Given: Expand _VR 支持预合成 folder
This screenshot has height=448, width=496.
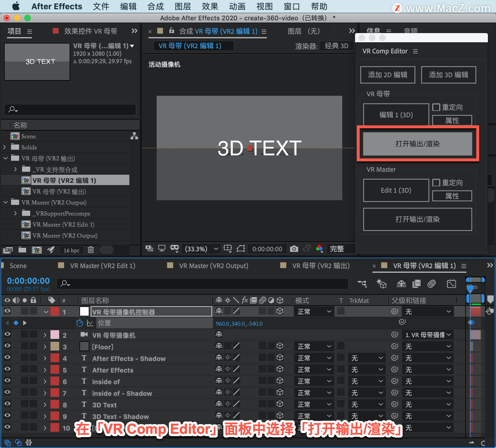Looking at the screenshot, I should click(x=16, y=169).
